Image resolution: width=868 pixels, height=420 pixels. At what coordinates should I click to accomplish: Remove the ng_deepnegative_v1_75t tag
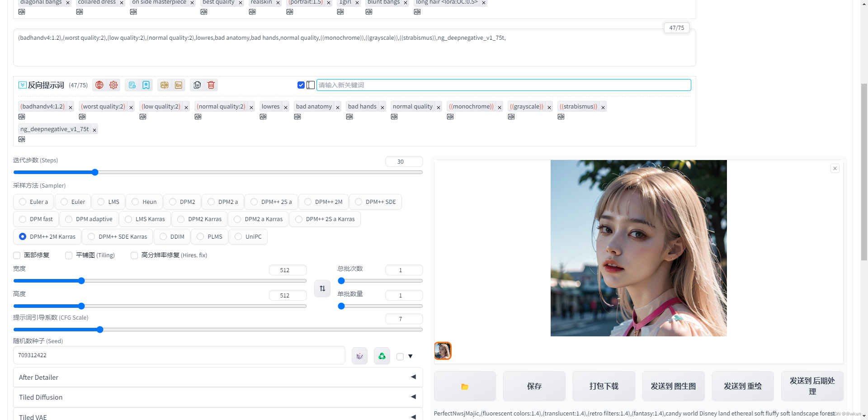point(94,130)
